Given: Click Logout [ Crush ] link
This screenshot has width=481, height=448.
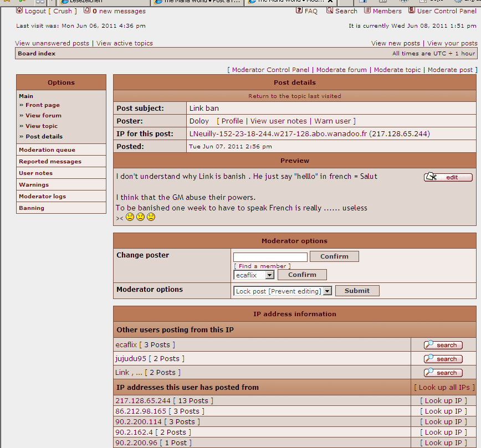Looking at the screenshot, I should (x=50, y=11).
